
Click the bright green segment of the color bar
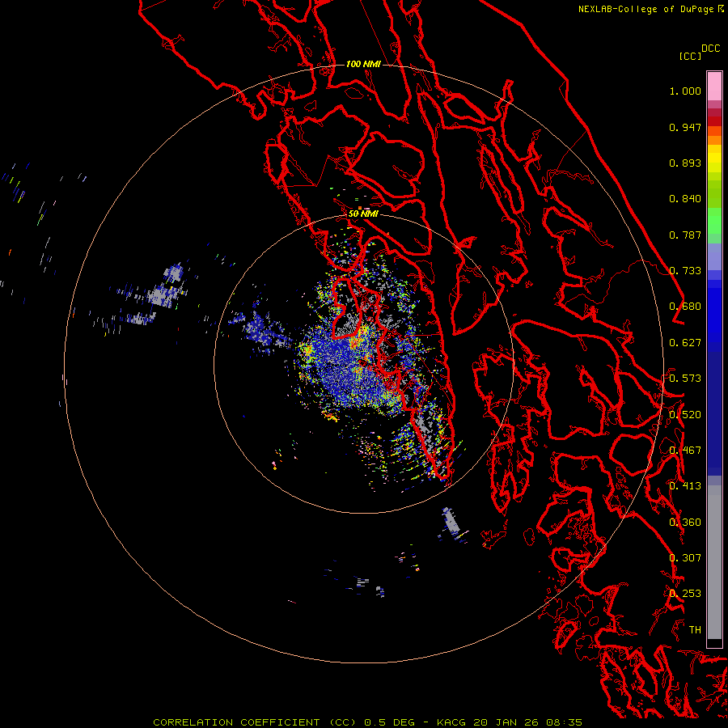pos(714,221)
